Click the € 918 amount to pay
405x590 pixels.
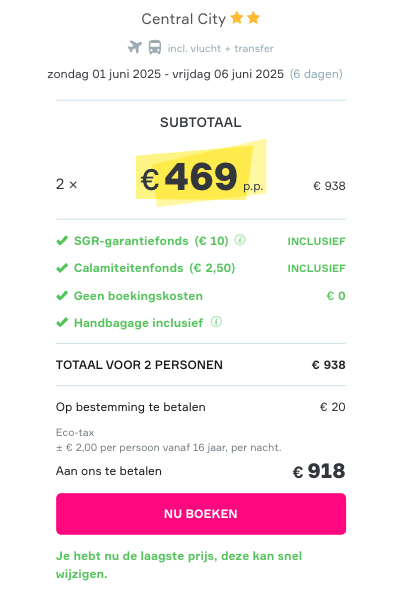[319, 471]
